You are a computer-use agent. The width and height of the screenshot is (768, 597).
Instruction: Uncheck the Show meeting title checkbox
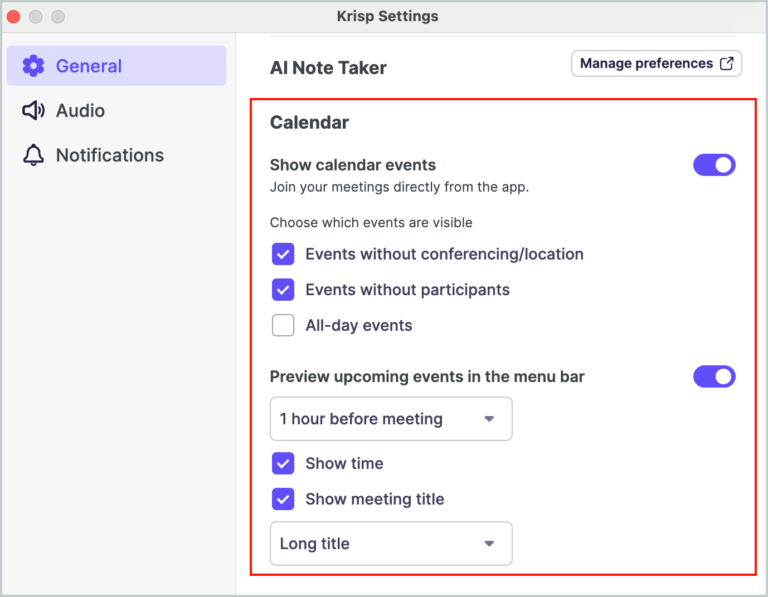click(283, 499)
